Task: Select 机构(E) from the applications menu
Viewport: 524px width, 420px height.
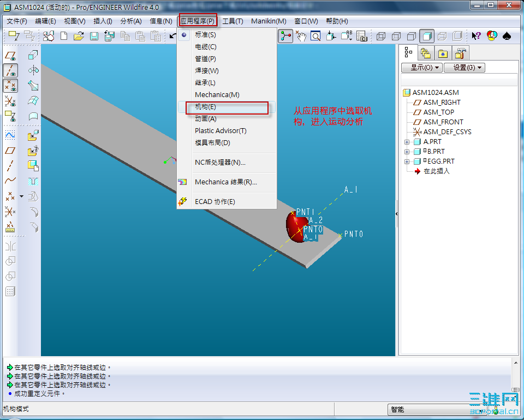Action: pos(227,107)
